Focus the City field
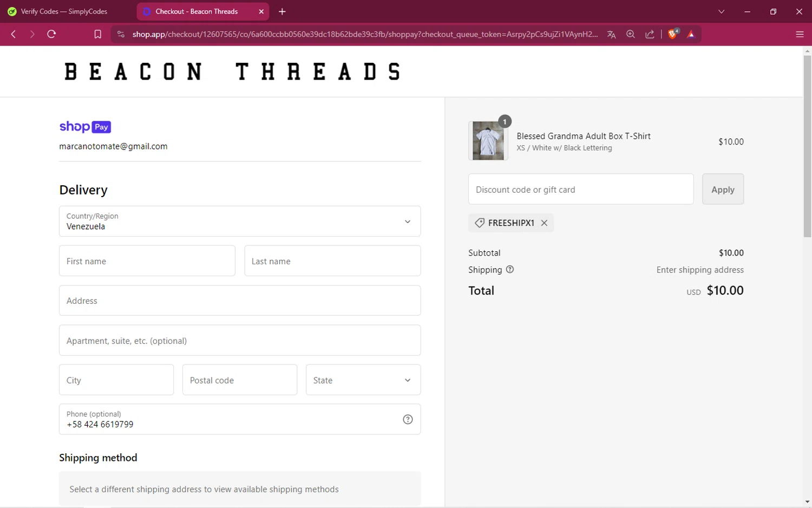This screenshot has width=812, height=508. 116,380
